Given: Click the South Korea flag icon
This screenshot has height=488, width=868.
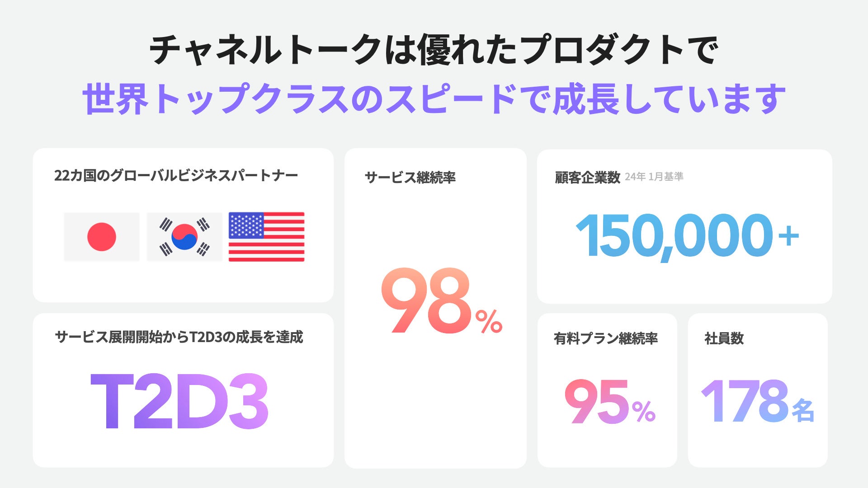Looking at the screenshot, I should (184, 237).
